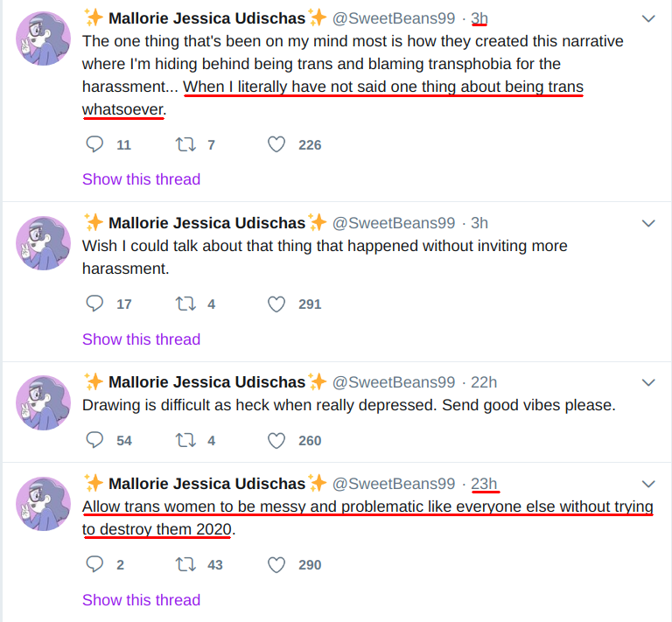
Task: Open options chevron on the first tweet
Action: pos(648,18)
